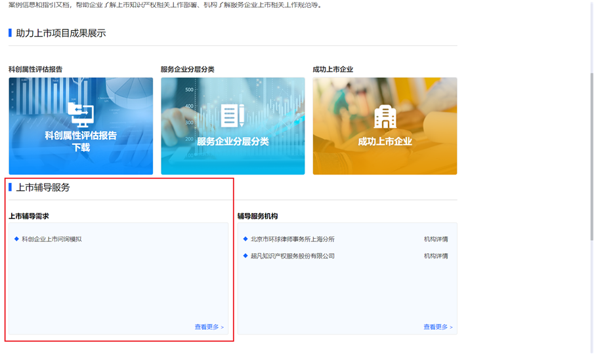This screenshot has width=596, height=364.
Task: Click 查看更多 under 上市辅导需求
Action: point(209,327)
